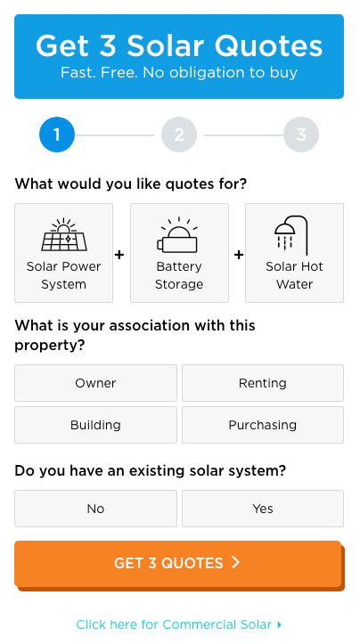Go to step 2 circle
This screenshot has height=644, width=360.
[x=179, y=135]
